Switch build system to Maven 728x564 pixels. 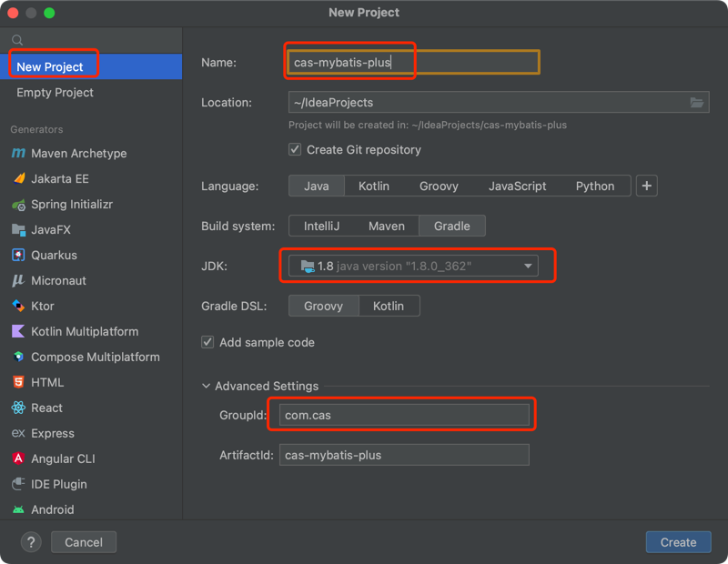[x=386, y=227]
